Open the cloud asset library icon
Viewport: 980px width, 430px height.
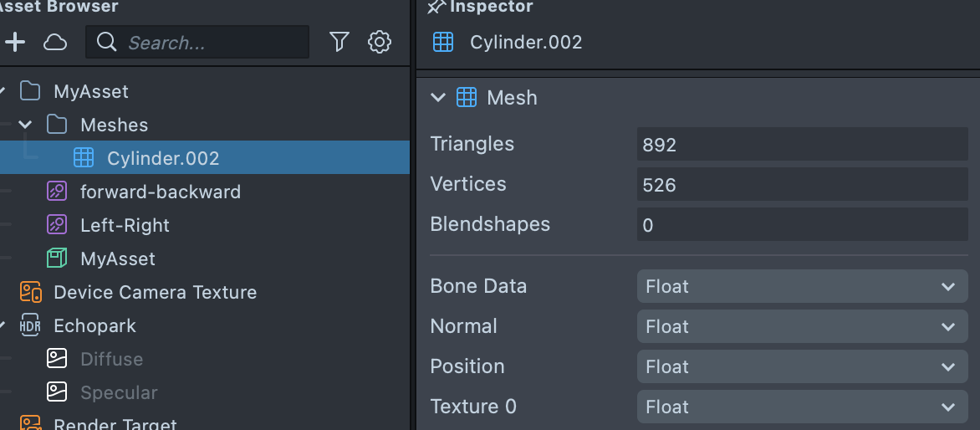55,42
